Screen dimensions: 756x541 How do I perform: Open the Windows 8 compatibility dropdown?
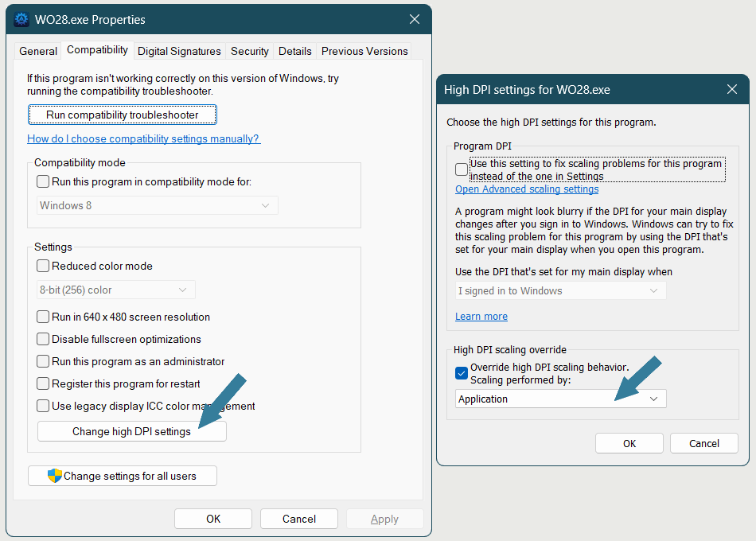coord(158,205)
